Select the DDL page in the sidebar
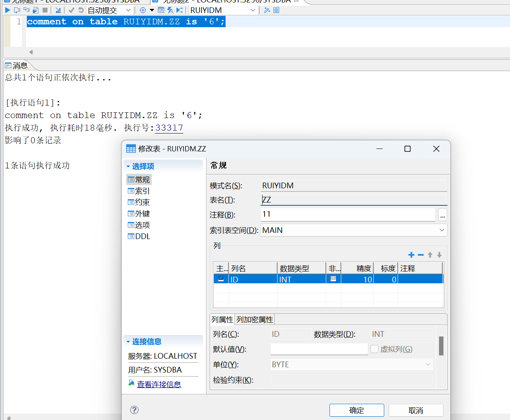Screen dimensions: 510x420 pyautogui.click(x=139, y=236)
